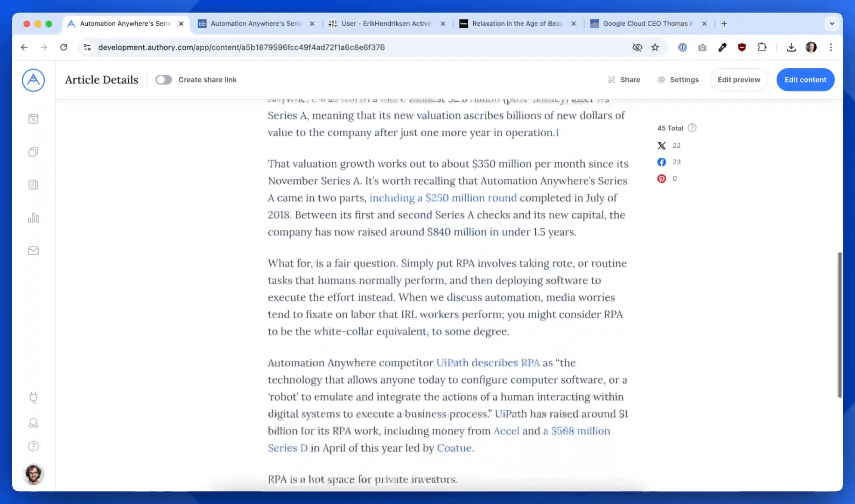Open the collections stacked pages icon
855x504 pixels.
coord(33,152)
